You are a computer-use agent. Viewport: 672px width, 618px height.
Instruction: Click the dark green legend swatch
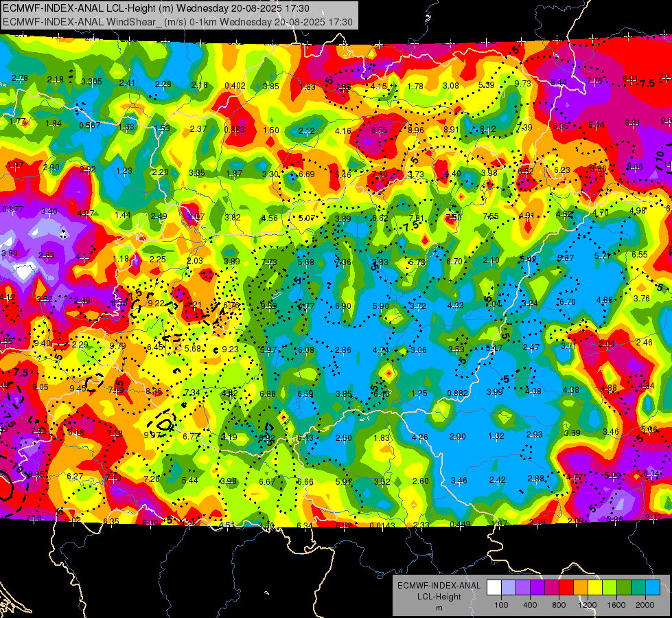624,587
